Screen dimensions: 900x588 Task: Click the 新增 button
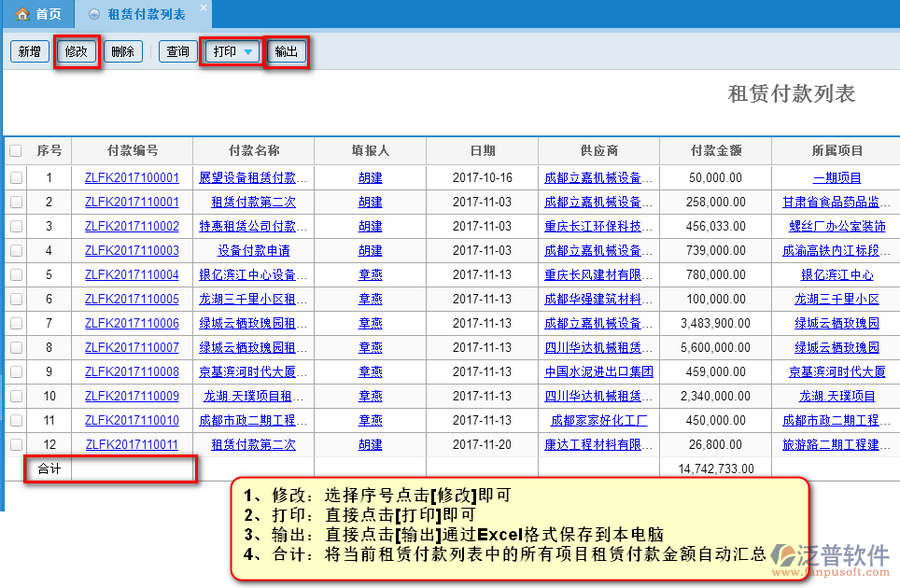point(29,51)
